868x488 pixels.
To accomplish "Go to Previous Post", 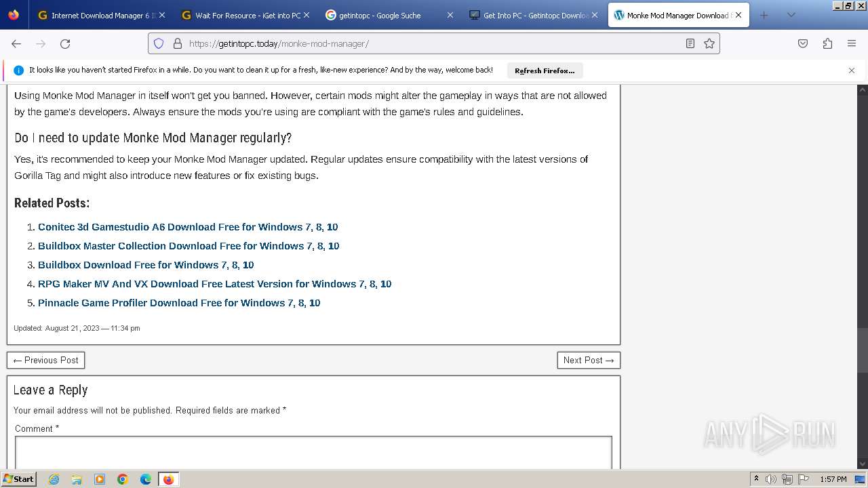I will (x=45, y=360).
